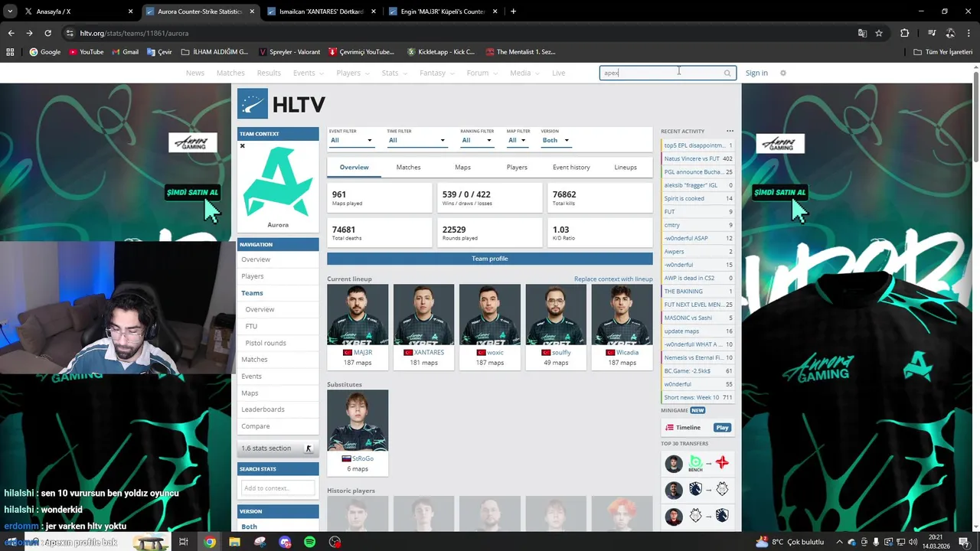980x551 pixels.
Task: Open FTU in the Teams navigation
Action: coord(251,326)
